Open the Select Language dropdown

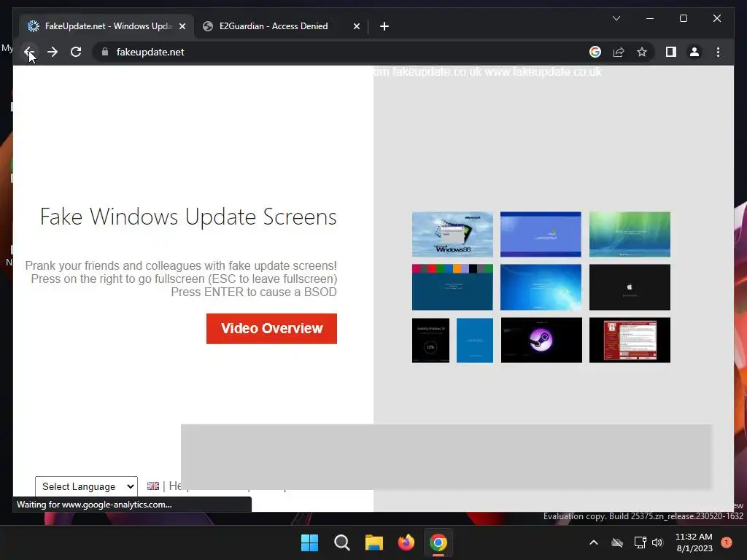(86, 486)
